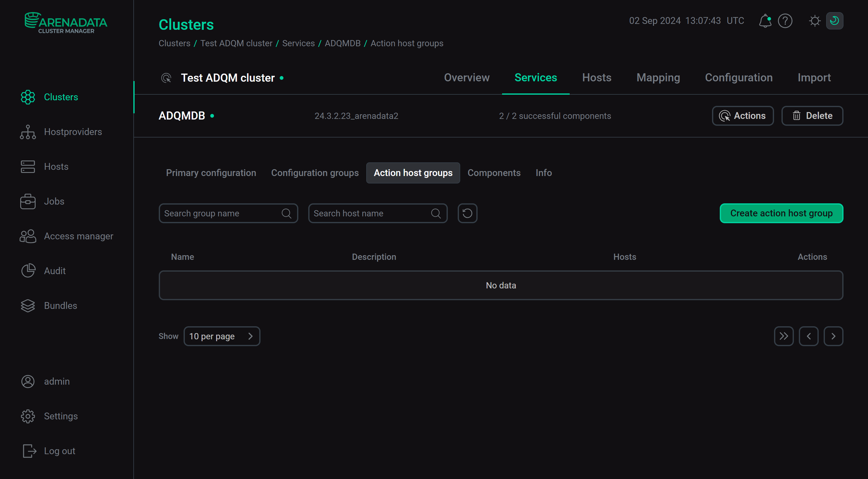Click the Actions button for ADQMDB
868x479 pixels.
click(x=742, y=116)
